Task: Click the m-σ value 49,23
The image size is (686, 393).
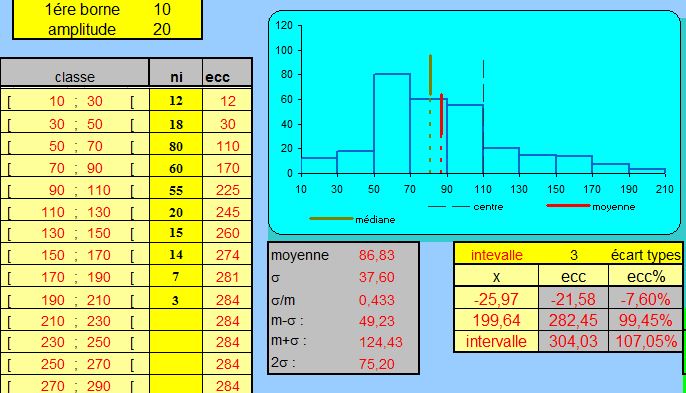Action: pos(377,321)
